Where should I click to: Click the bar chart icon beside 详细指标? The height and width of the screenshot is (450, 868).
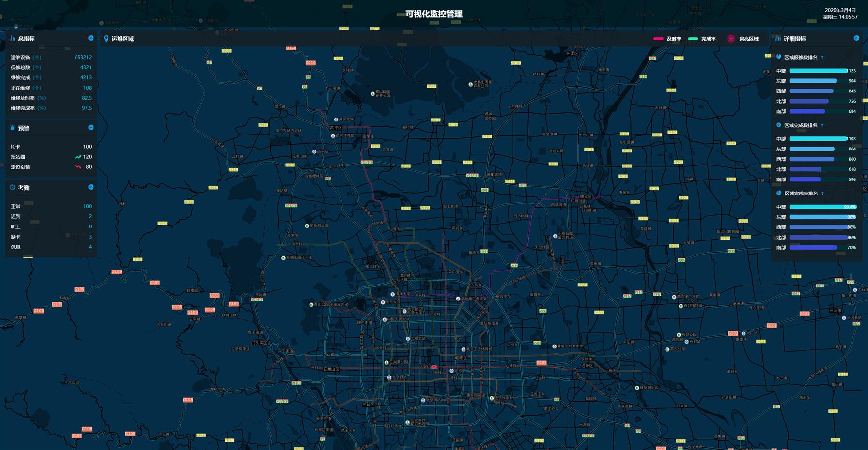(x=778, y=38)
